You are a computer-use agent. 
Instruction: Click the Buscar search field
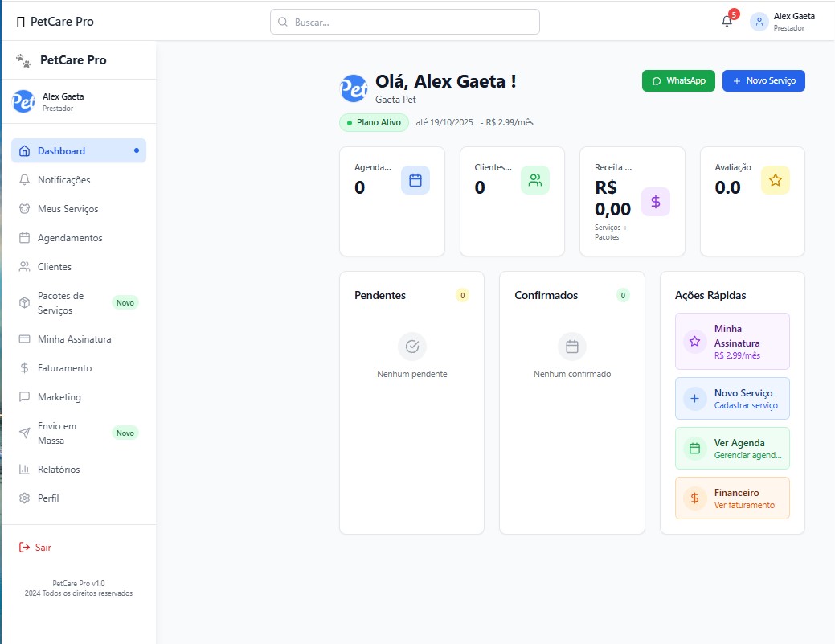(x=404, y=22)
